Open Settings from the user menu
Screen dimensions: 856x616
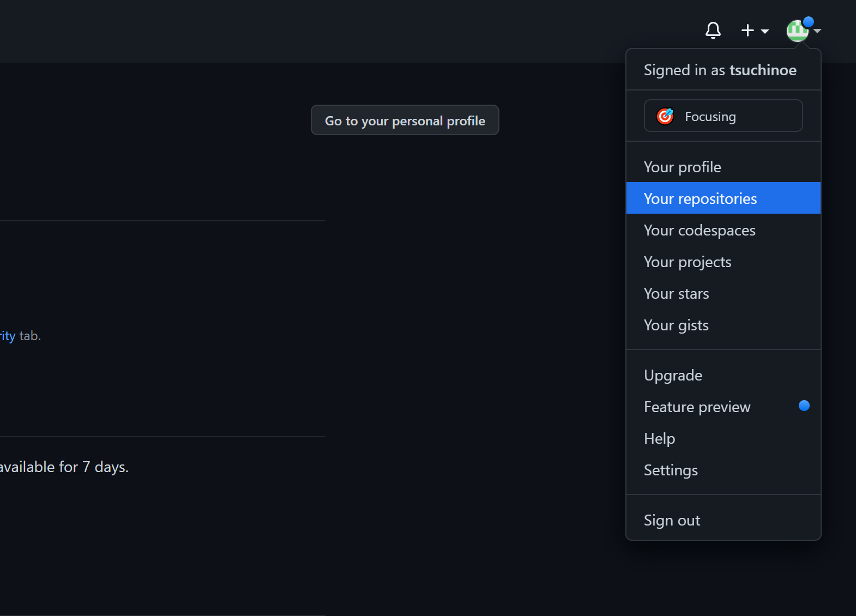[x=723, y=470]
